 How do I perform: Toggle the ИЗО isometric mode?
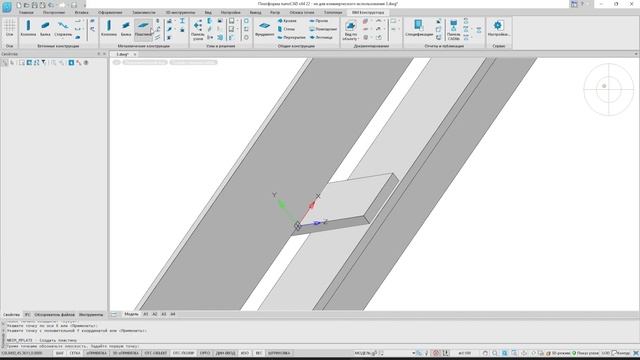pyautogui.click(x=245, y=353)
